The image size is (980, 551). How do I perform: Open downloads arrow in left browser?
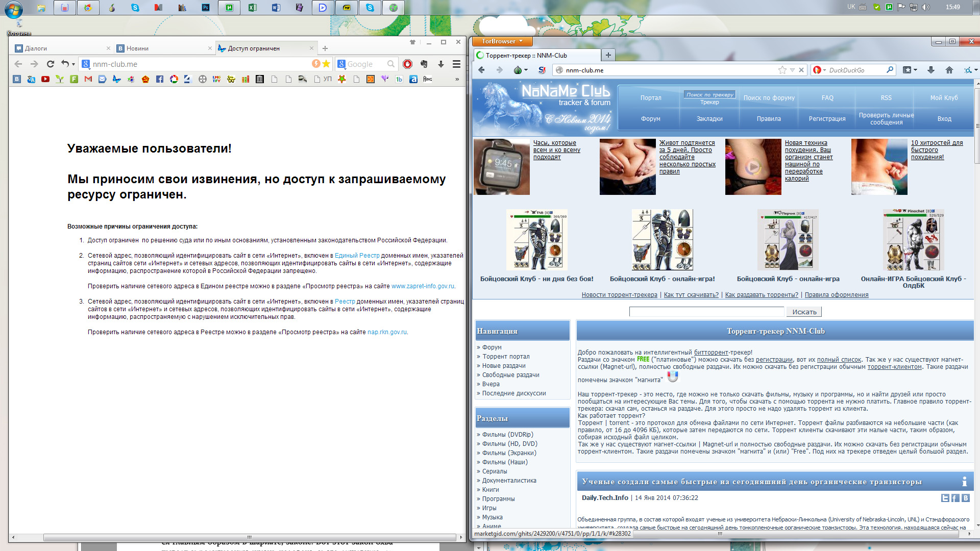pos(441,64)
